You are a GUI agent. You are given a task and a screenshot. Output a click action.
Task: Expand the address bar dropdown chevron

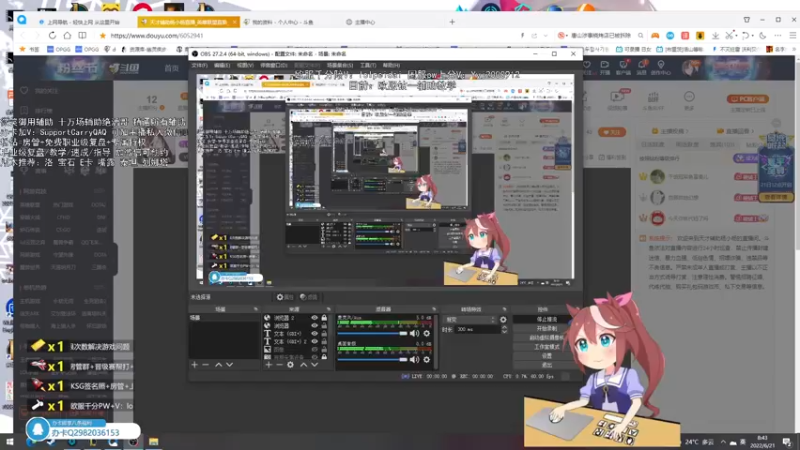pyautogui.click(x=545, y=36)
